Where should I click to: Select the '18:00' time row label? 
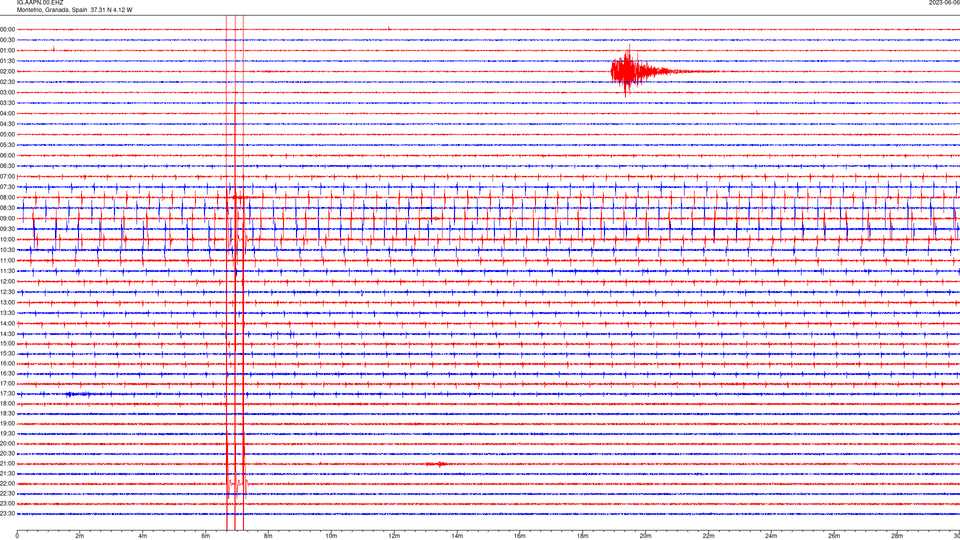click(x=7, y=403)
